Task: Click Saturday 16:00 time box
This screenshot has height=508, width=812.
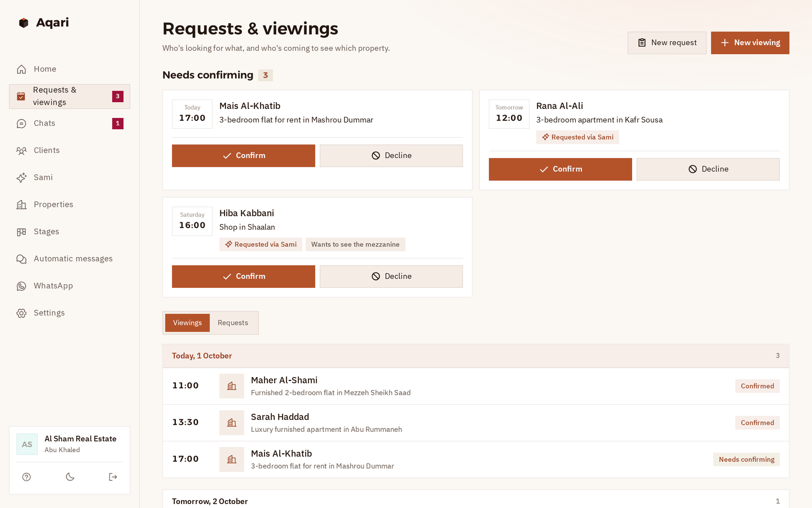Action: 192,221
